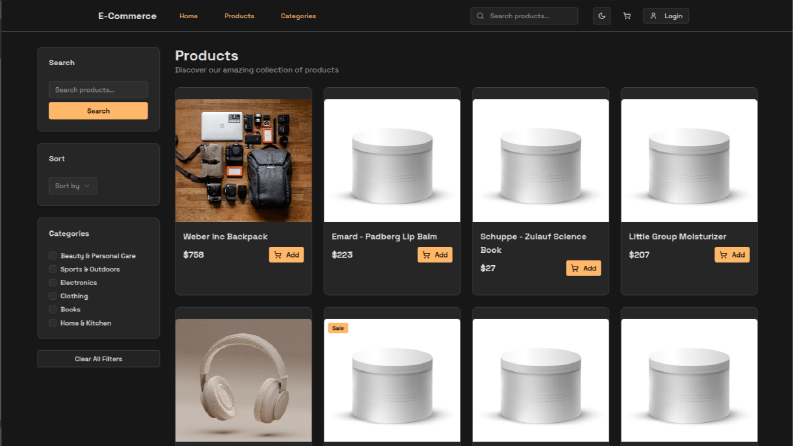Click the user icon on Login button

tap(653, 16)
